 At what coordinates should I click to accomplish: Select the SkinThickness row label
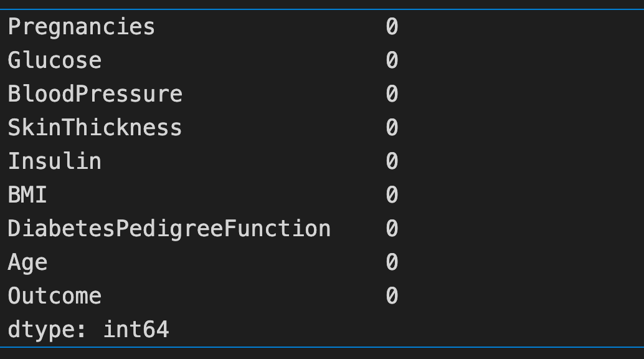click(x=95, y=128)
